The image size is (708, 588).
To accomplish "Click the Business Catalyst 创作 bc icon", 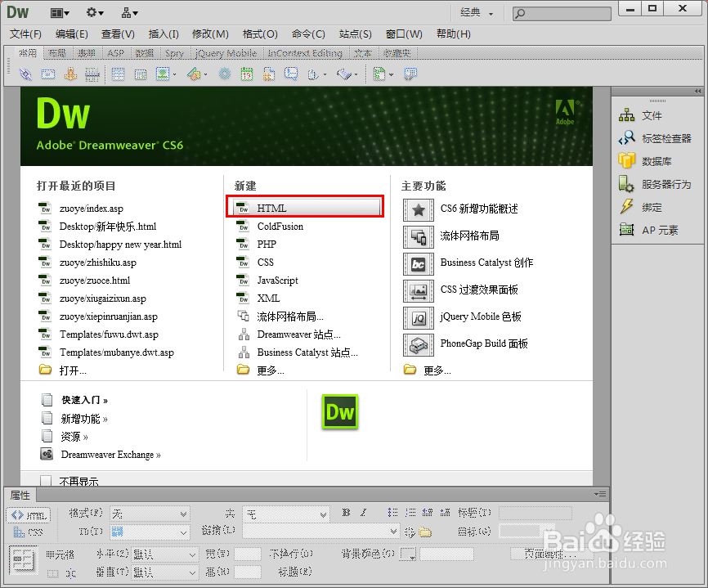I will 419,264.
